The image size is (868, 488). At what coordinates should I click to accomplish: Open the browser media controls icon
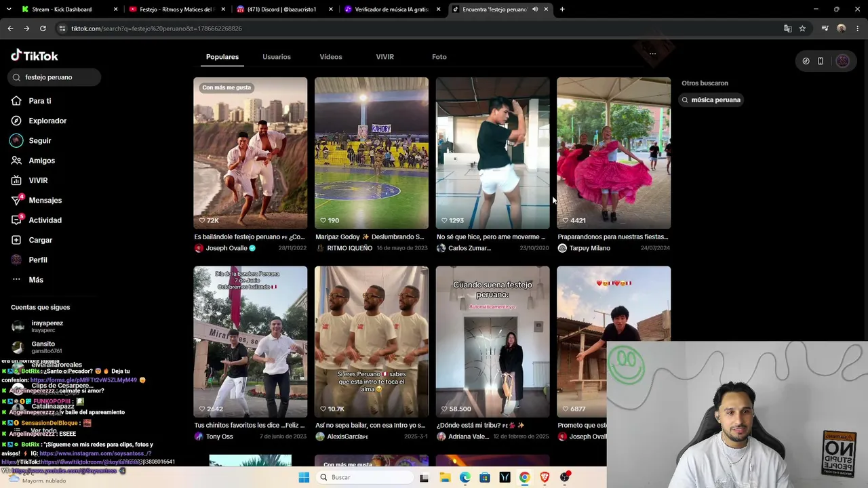[825, 28]
